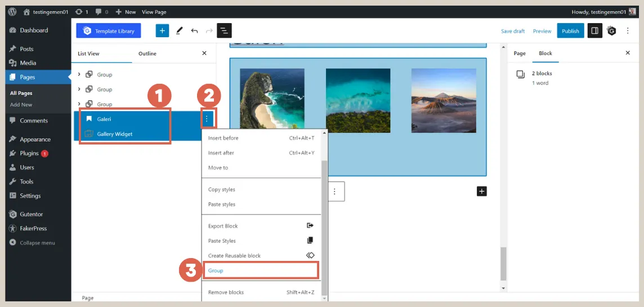
Task: Click the New content button in admin bar
Action: (x=126, y=12)
